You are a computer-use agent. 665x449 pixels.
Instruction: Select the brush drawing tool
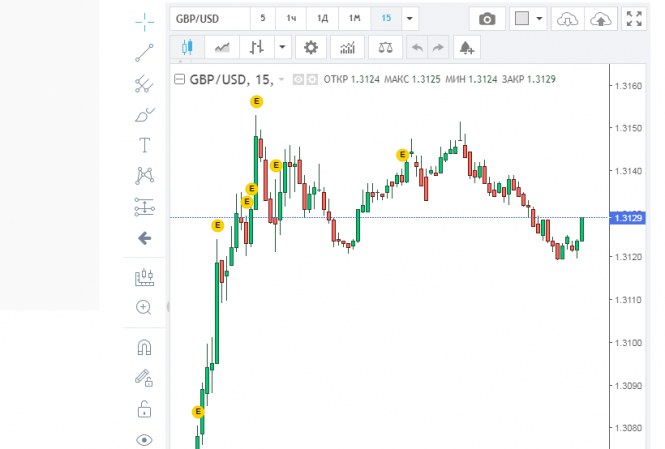[144, 114]
